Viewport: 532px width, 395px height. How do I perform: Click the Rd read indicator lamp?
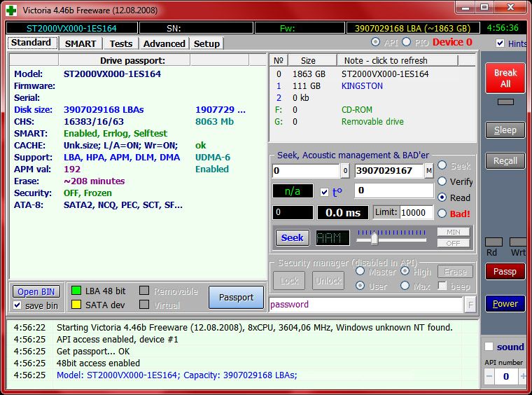(493, 242)
